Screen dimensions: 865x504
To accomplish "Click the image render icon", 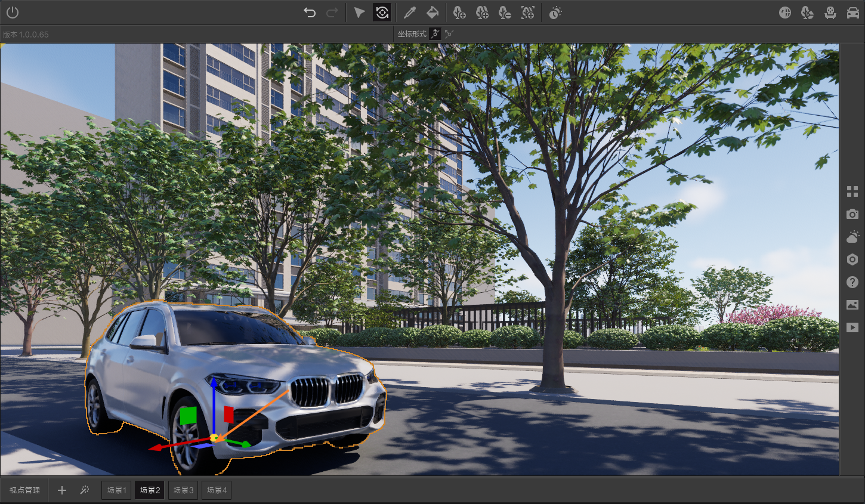I will [x=852, y=305].
